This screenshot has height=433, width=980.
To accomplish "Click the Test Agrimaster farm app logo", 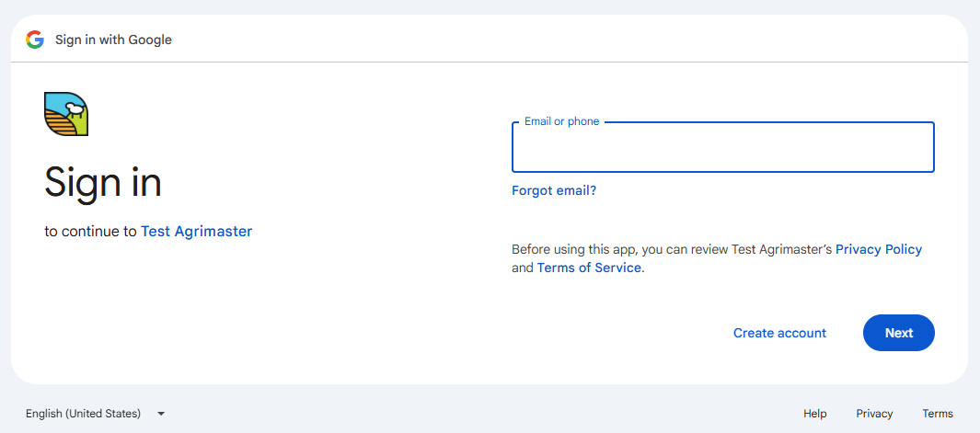I will pos(66,114).
